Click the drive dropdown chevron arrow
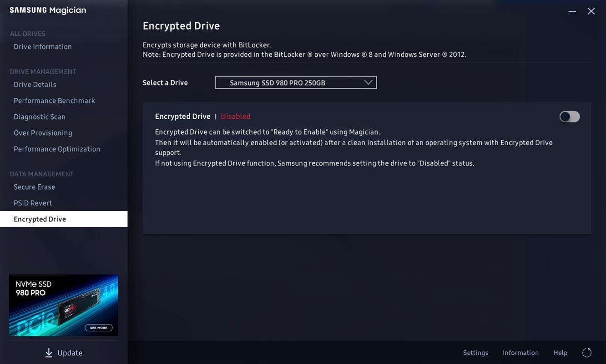Viewport: 606px width, 364px height. (368, 82)
